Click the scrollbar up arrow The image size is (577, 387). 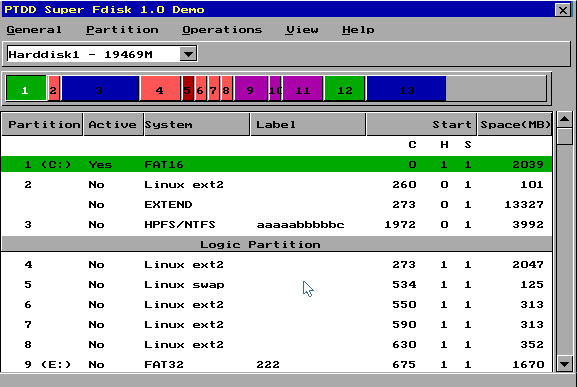(564, 119)
